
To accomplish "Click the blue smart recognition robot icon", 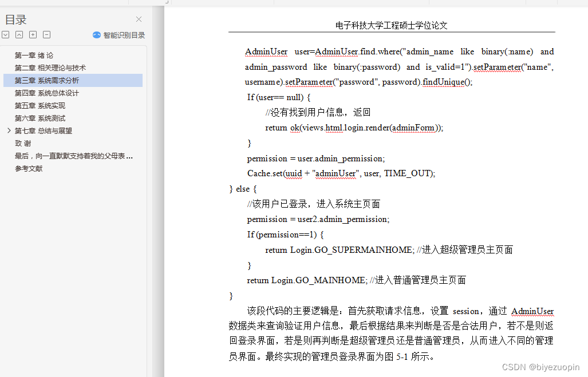I will click(x=97, y=35).
